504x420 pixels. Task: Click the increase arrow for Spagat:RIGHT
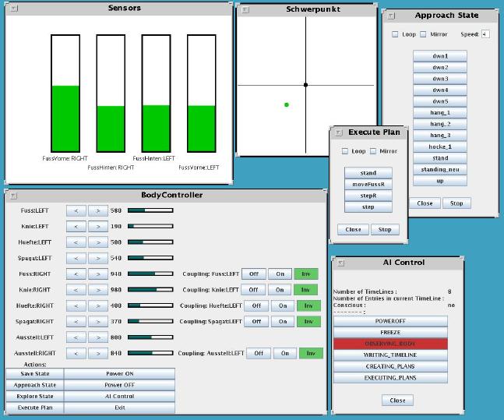point(97,322)
